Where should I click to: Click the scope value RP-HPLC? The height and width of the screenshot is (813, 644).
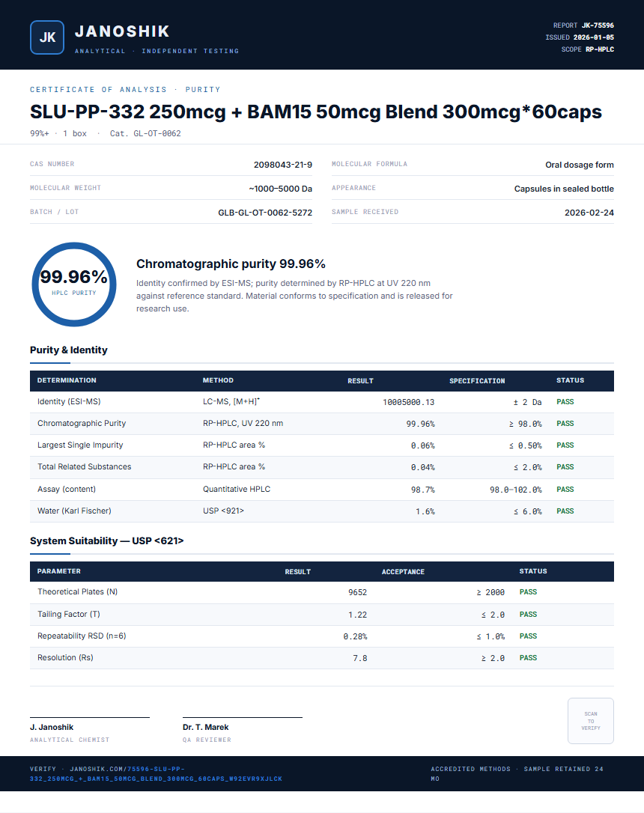pos(599,49)
